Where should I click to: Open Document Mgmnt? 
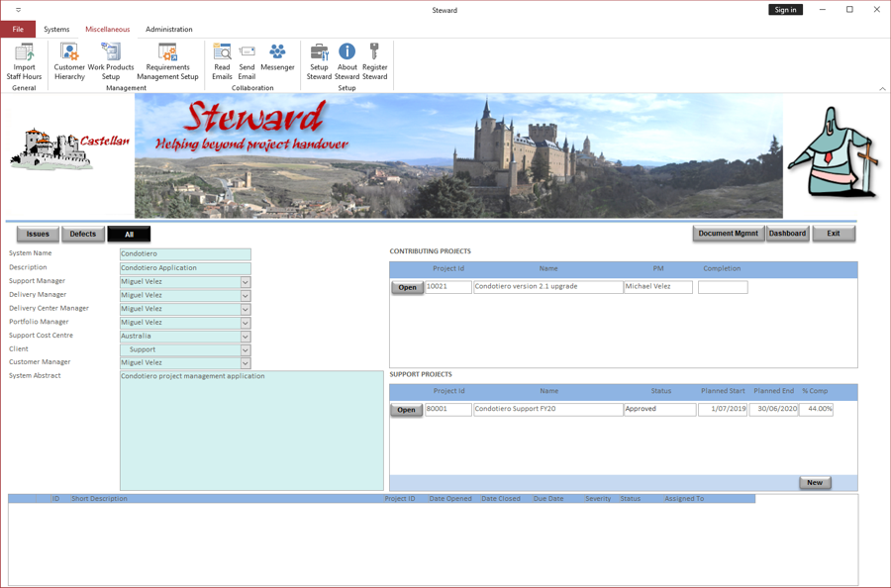click(x=729, y=234)
